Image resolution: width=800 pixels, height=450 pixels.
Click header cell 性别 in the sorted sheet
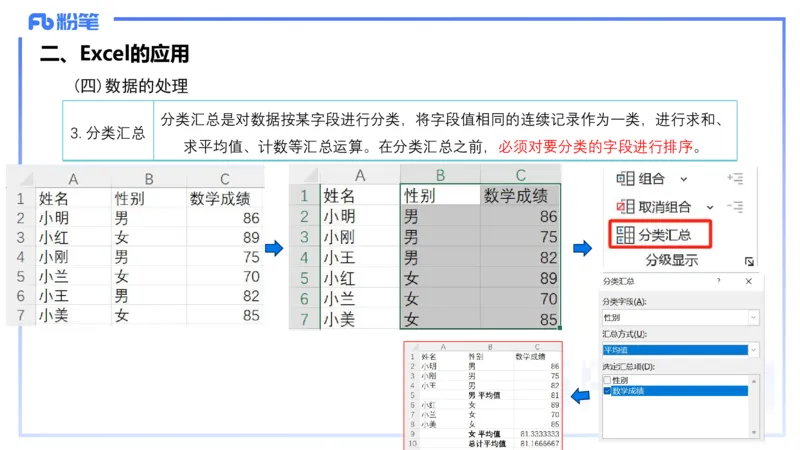pos(440,195)
